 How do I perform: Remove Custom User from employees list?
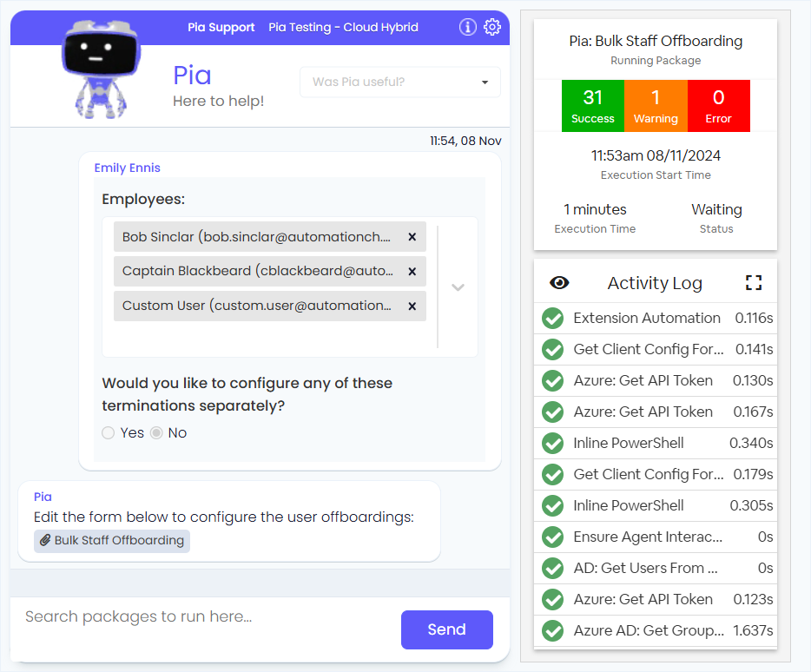point(412,306)
